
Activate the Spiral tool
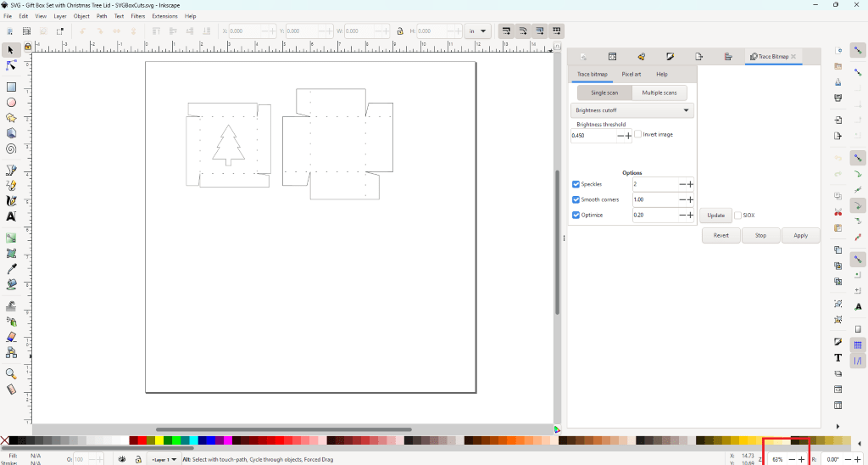pos(11,148)
